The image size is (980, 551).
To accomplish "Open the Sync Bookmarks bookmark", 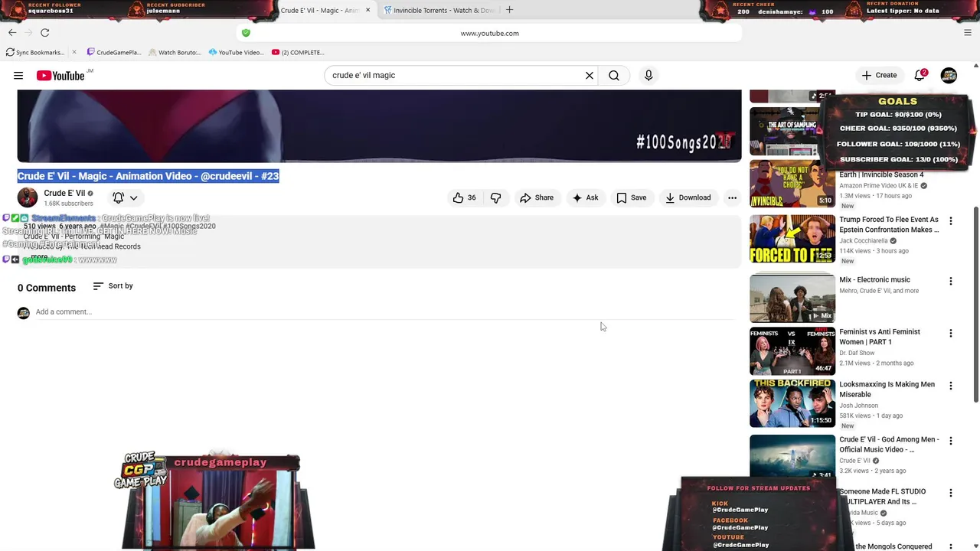I will pos(35,52).
